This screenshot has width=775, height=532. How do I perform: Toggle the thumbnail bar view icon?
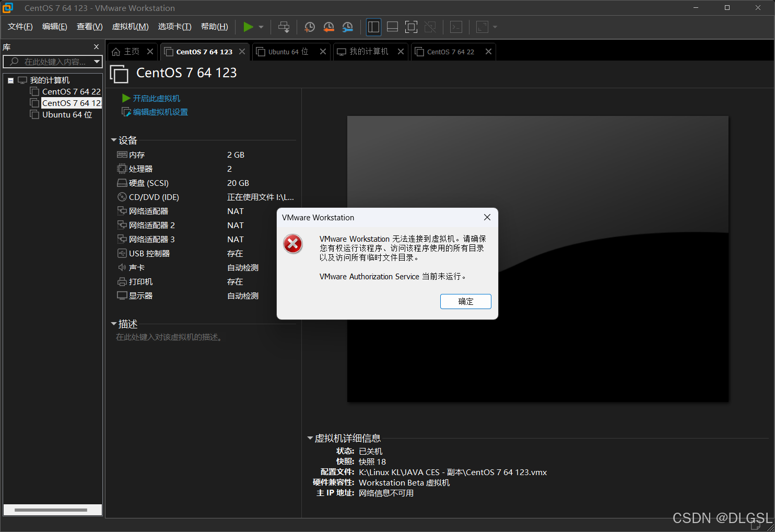pyautogui.click(x=392, y=27)
